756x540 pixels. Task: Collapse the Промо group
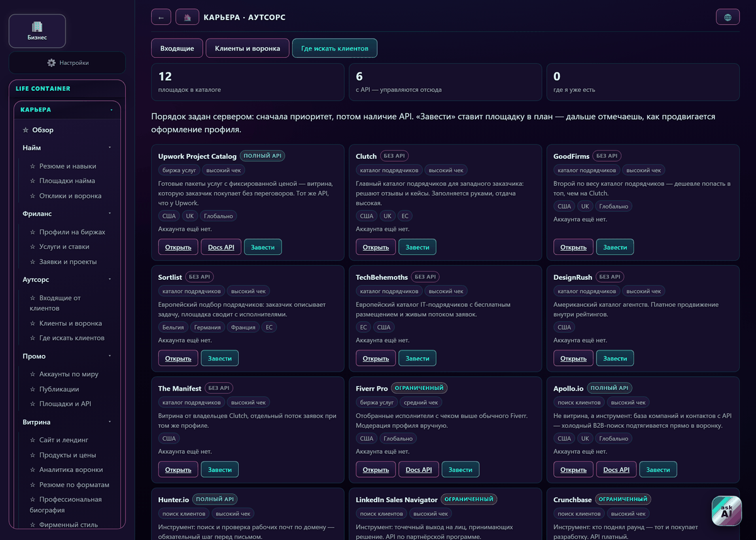(110, 357)
